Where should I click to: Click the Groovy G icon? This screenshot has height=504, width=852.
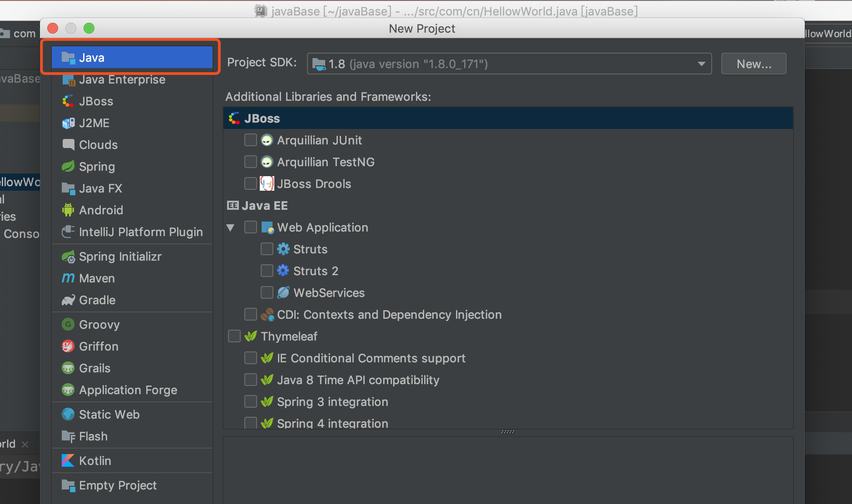(x=68, y=325)
